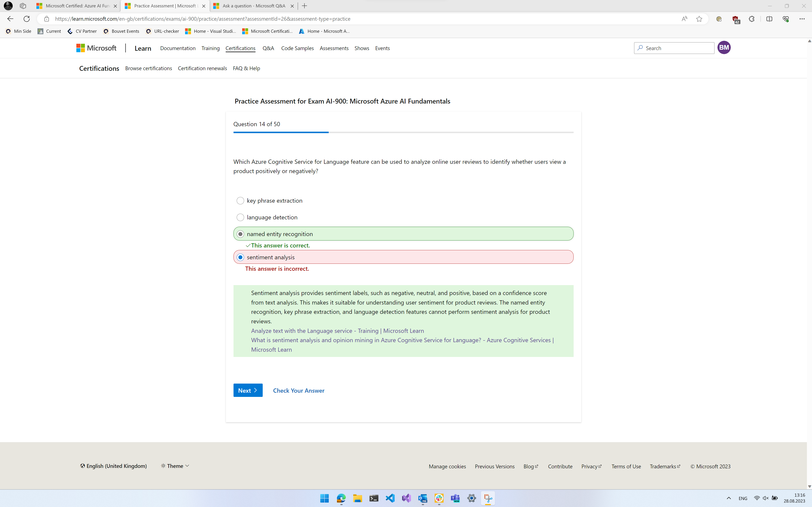Viewport: 812px width, 507px height.
Task: Go back to previous page
Action: [x=10, y=19]
